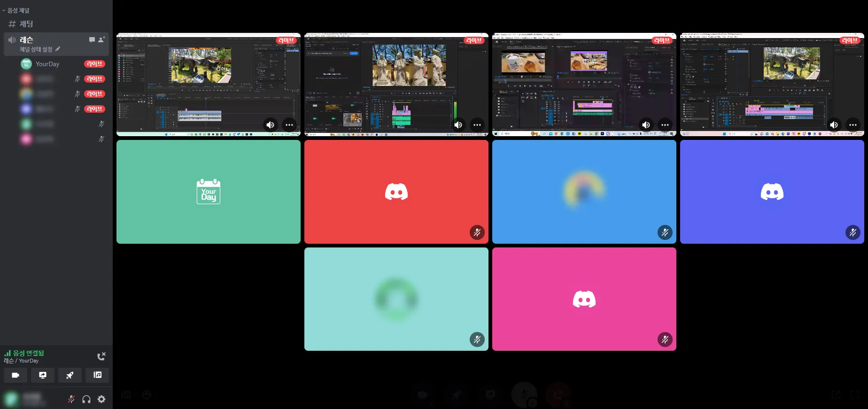
Task: Mute audio on the leftmost dinosaur stream
Action: 271,125
